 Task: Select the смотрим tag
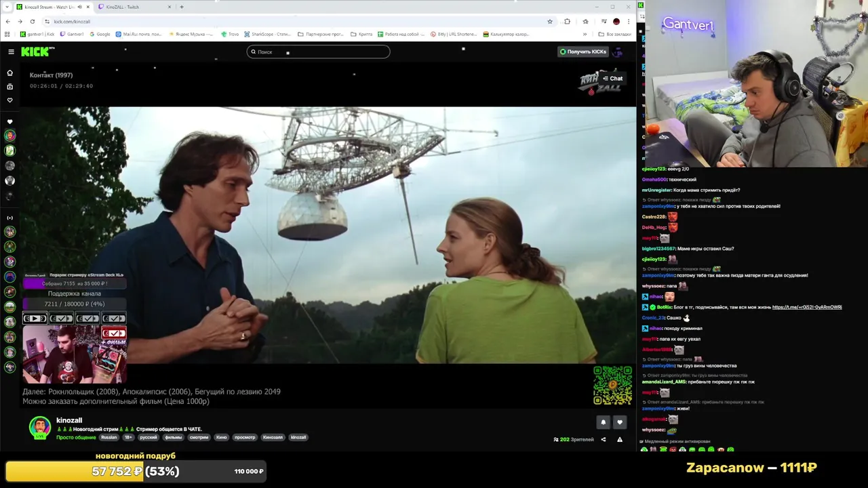199,437
